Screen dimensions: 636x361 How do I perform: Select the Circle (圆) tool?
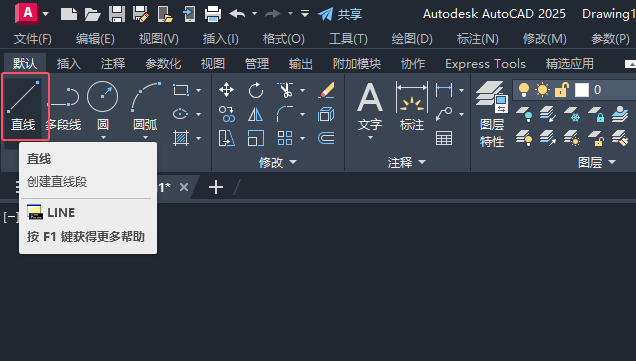pyautogui.click(x=103, y=106)
